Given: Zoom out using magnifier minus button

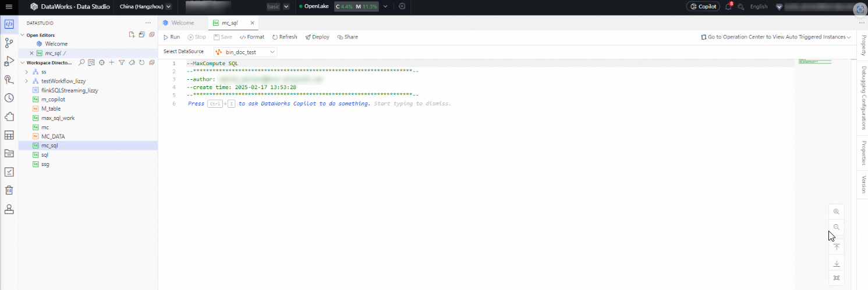Looking at the screenshot, I should pyautogui.click(x=837, y=227).
